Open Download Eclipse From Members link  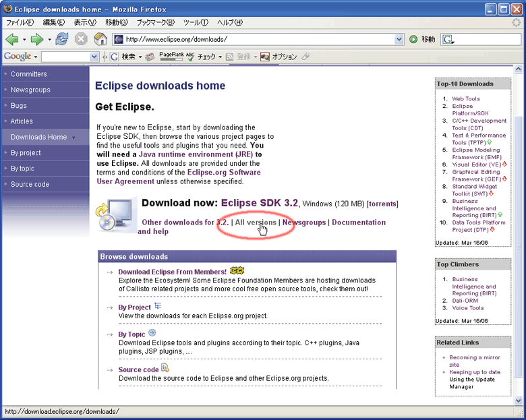click(172, 272)
